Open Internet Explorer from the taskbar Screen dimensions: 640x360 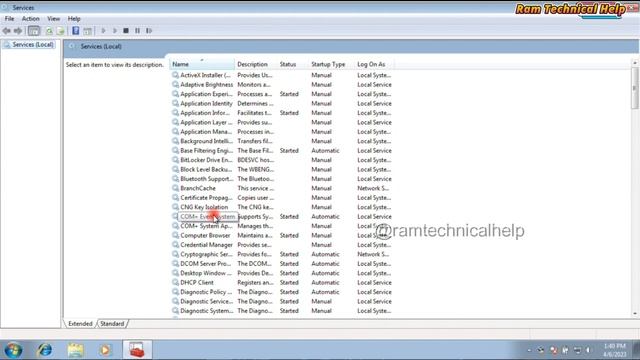click(44, 350)
